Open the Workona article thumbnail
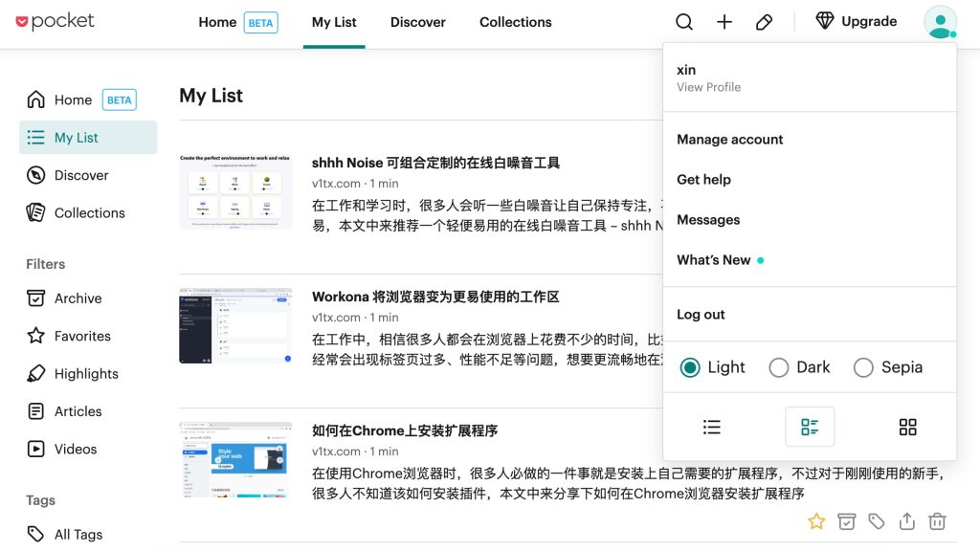Viewport: 980px width, 551px height. (x=235, y=325)
